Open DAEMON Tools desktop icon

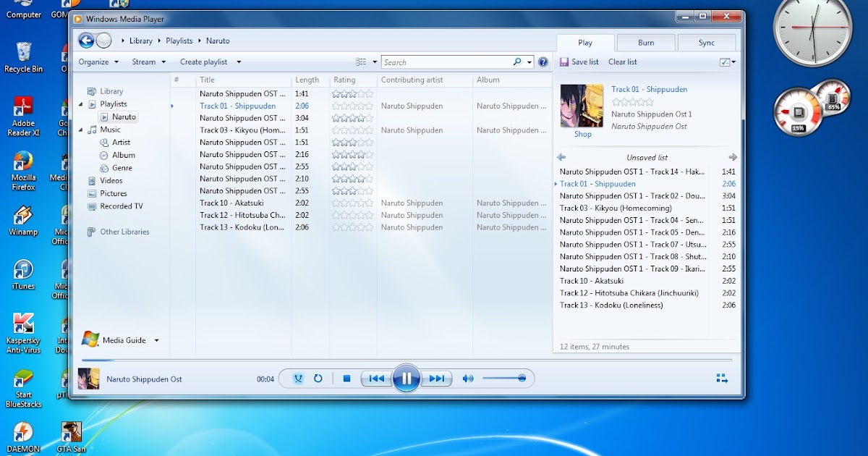coord(23,438)
